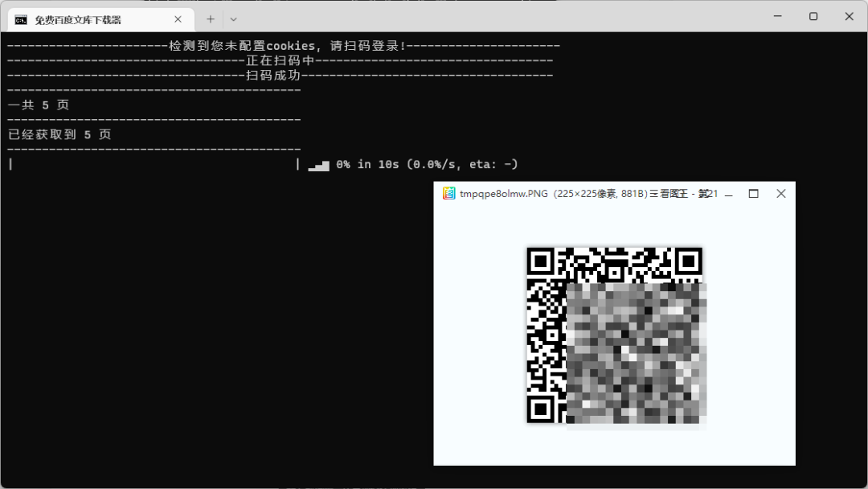The image size is (868, 489).
Task: Open the terminal profile dropdown arrow
Action: click(x=234, y=19)
